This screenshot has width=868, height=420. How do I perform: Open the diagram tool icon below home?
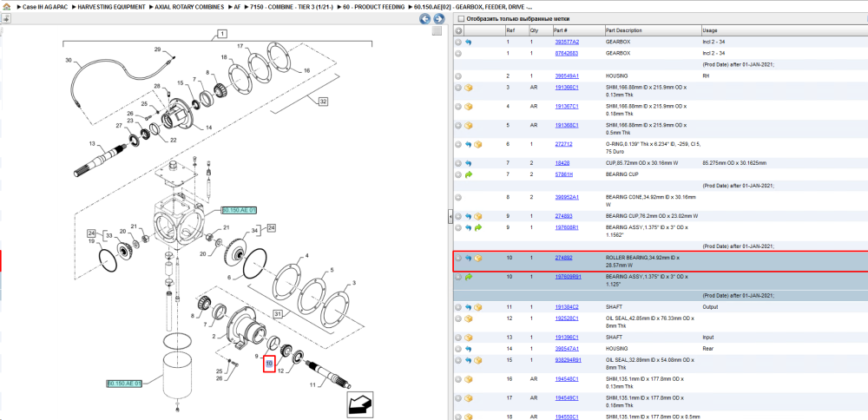6,19
